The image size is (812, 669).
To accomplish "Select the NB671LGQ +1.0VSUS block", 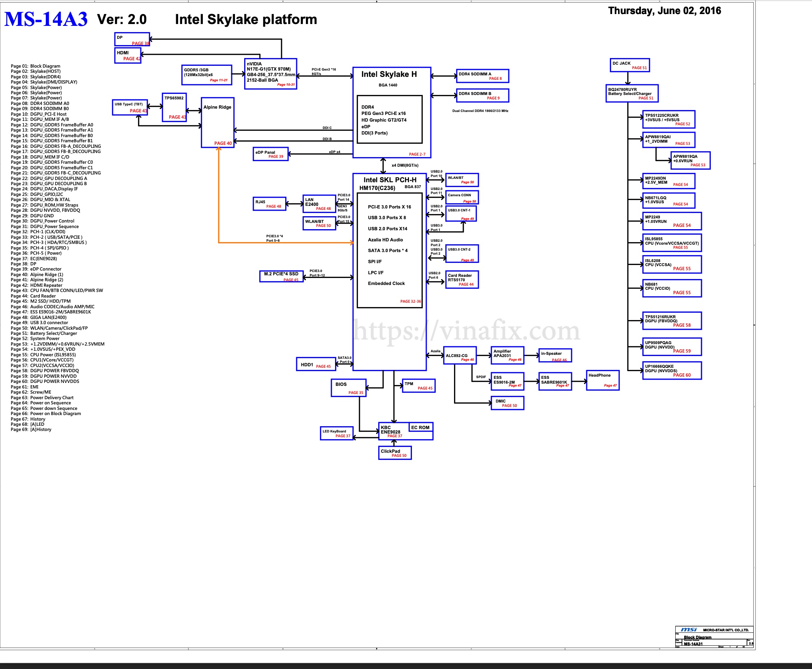I will pos(669,201).
